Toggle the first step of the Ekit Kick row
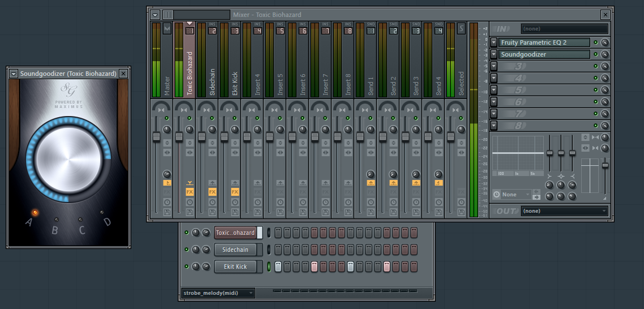644x309 pixels. pyautogui.click(x=278, y=266)
